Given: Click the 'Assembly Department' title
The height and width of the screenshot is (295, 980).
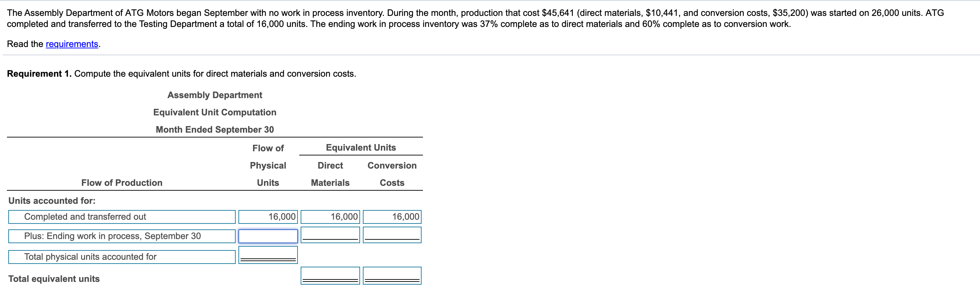Looking at the screenshot, I should click(x=215, y=95).
